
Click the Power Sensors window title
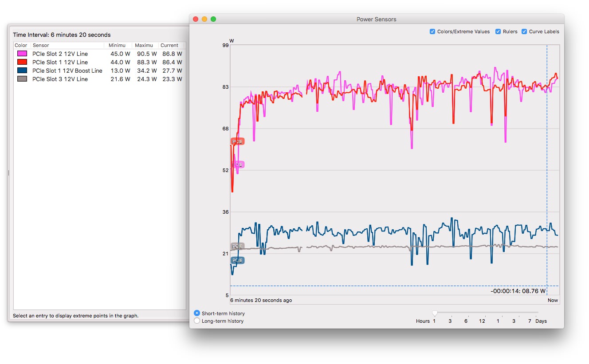[377, 19]
